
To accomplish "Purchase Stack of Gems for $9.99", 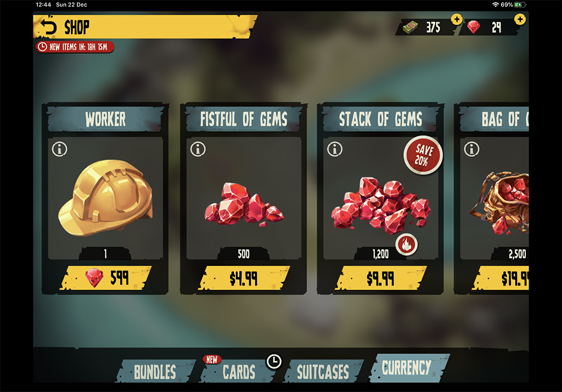I will click(381, 278).
